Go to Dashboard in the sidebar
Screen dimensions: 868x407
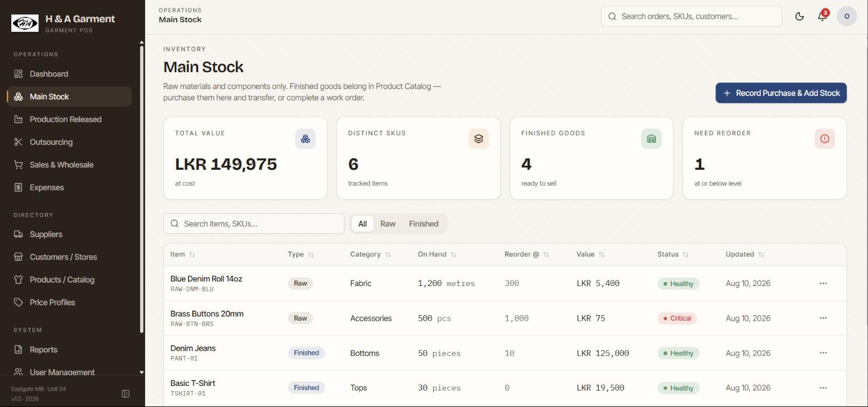click(69, 74)
